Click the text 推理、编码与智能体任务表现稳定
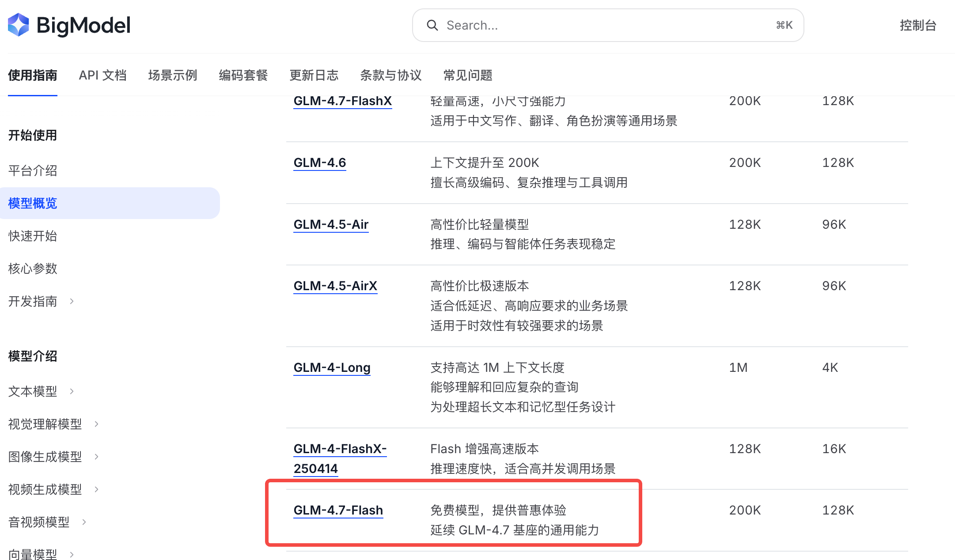 tap(523, 244)
